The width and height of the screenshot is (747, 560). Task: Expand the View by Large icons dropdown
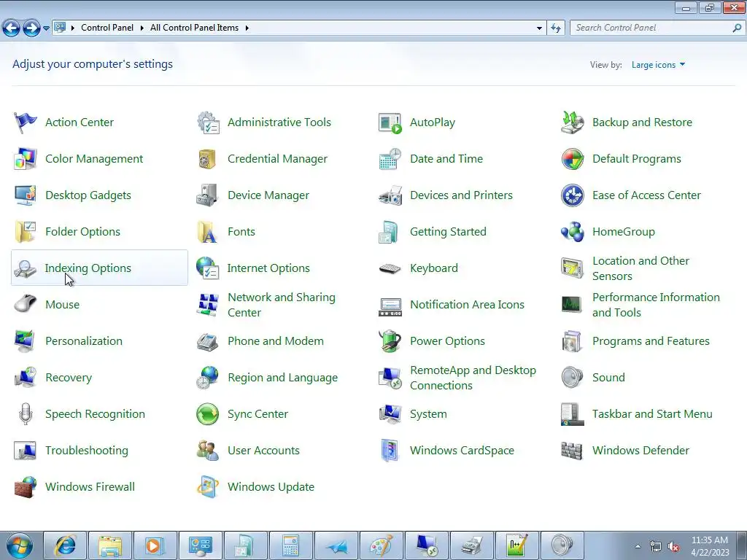point(659,65)
